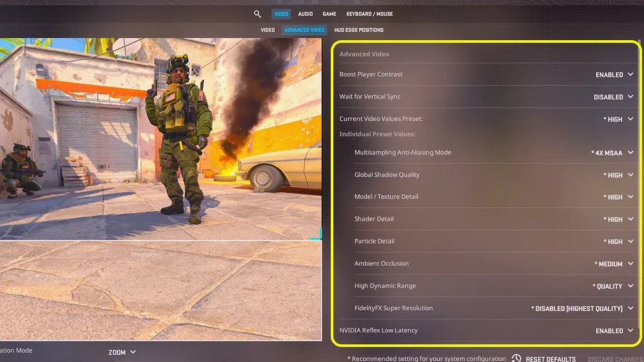Expand the FidelityFX Super Resolution dropdown

click(582, 308)
